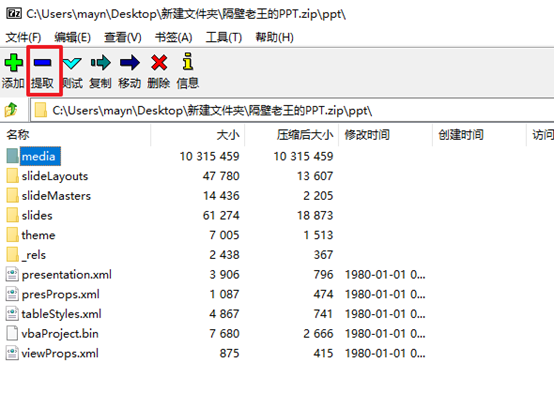Select vbaProject.bin file name
Screen dimensions: 554x408
coord(60,334)
